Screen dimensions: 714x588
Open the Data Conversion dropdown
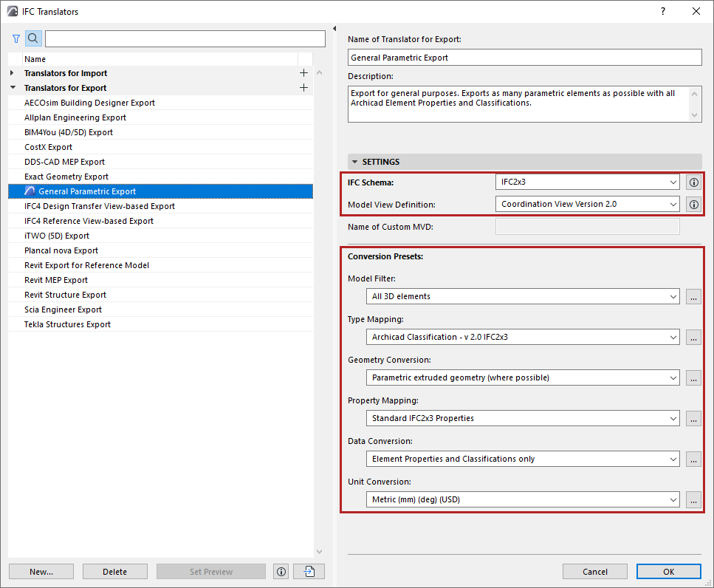pos(523,459)
